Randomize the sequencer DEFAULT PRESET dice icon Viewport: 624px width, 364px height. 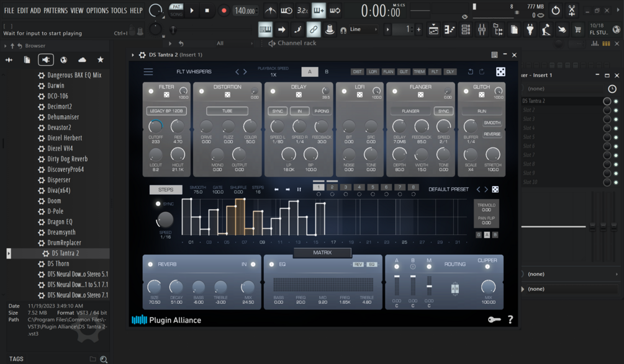point(495,189)
